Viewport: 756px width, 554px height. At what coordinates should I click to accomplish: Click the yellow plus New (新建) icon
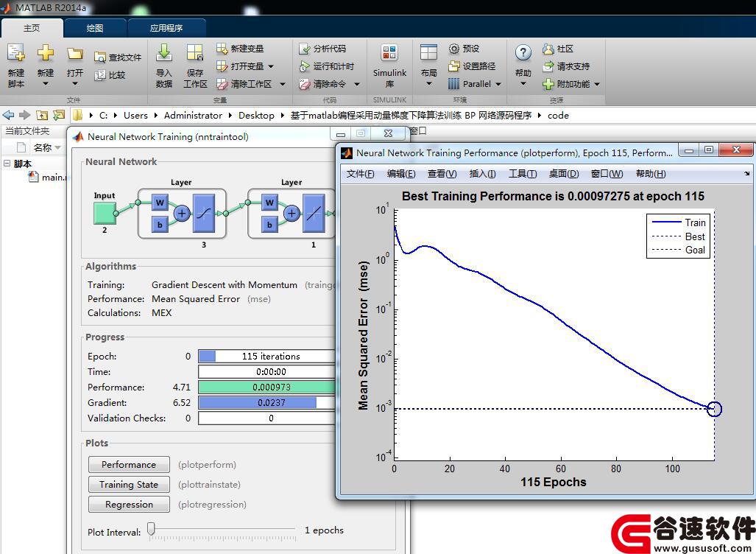[x=46, y=52]
